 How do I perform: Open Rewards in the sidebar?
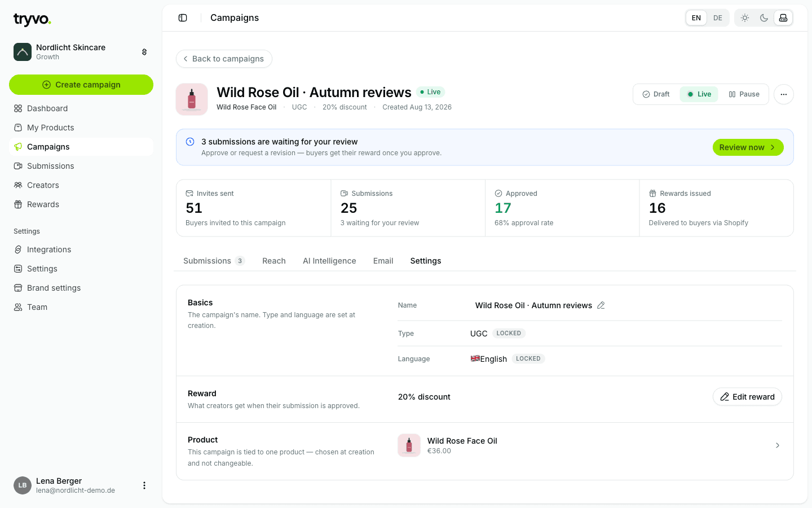[x=81, y=204]
